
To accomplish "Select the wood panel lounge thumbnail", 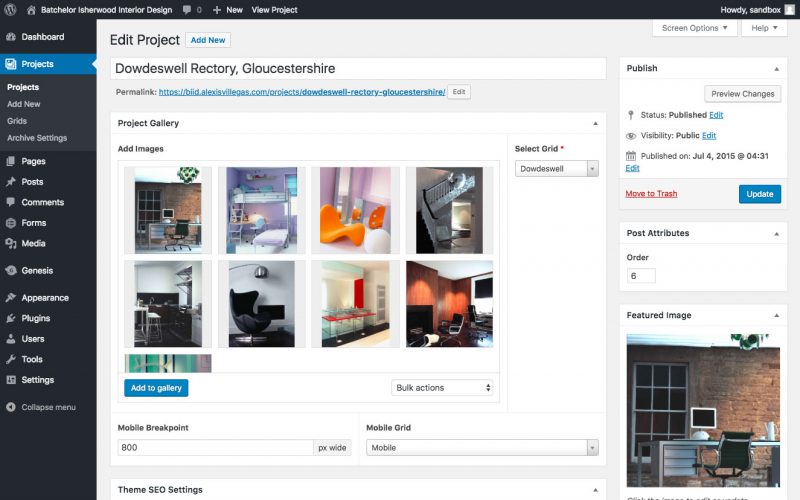I will pyautogui.click(x=449, y=304).
